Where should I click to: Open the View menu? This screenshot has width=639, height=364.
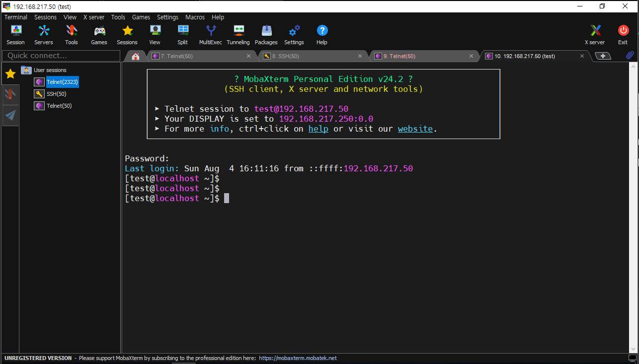[70, 17]
